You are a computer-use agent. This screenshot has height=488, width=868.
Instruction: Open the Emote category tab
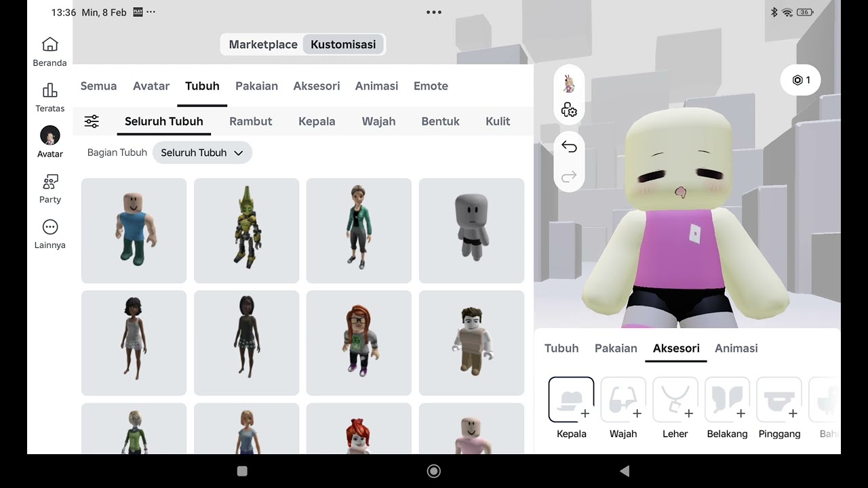[x=431, y=86]
